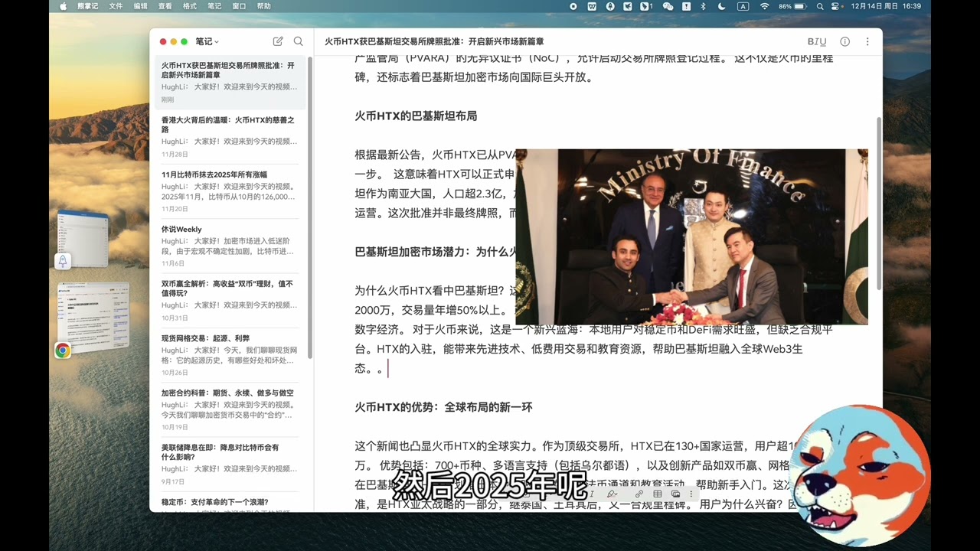Insert image via floating toolbar icon
The width and height of the screenshot is (980, 551).
(675, 494)
